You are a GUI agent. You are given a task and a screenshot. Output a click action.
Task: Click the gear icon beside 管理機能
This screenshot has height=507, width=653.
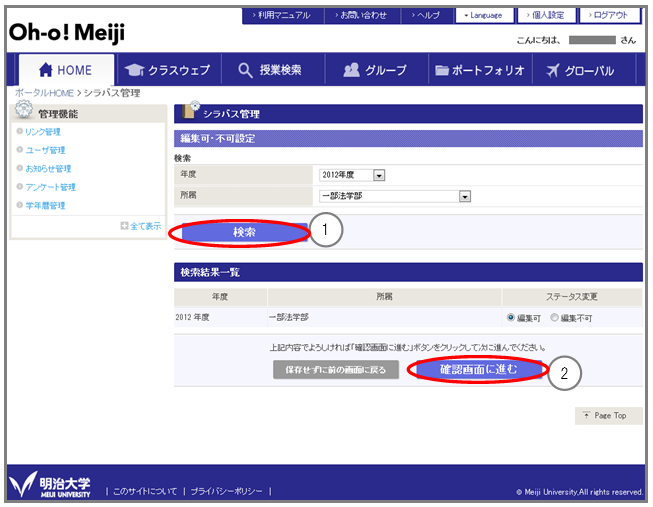point(24,110)
